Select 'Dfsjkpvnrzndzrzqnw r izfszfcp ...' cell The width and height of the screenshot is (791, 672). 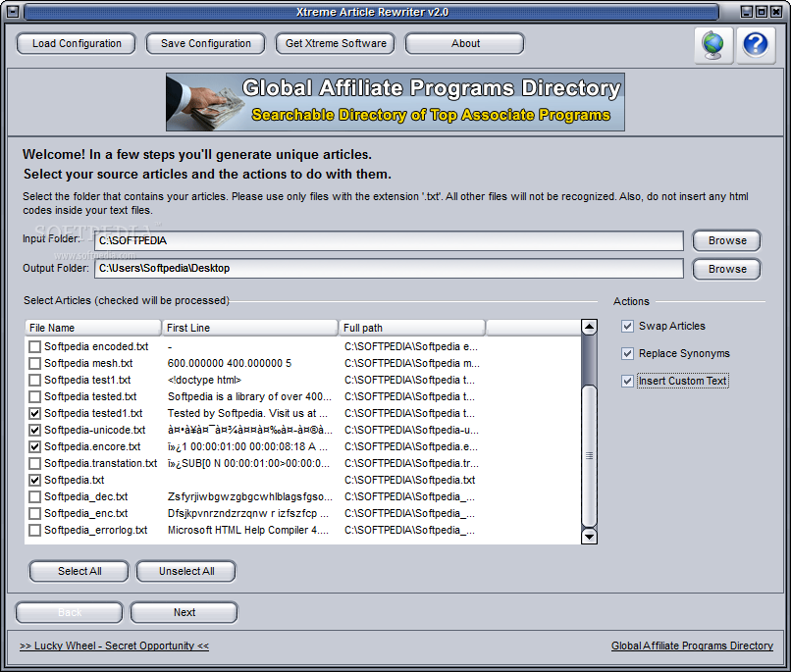point(248,513)
